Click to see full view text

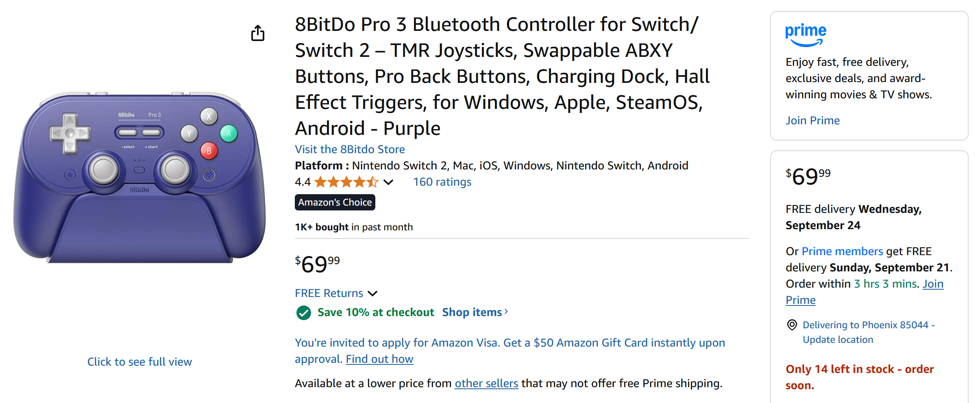point(139,362)
